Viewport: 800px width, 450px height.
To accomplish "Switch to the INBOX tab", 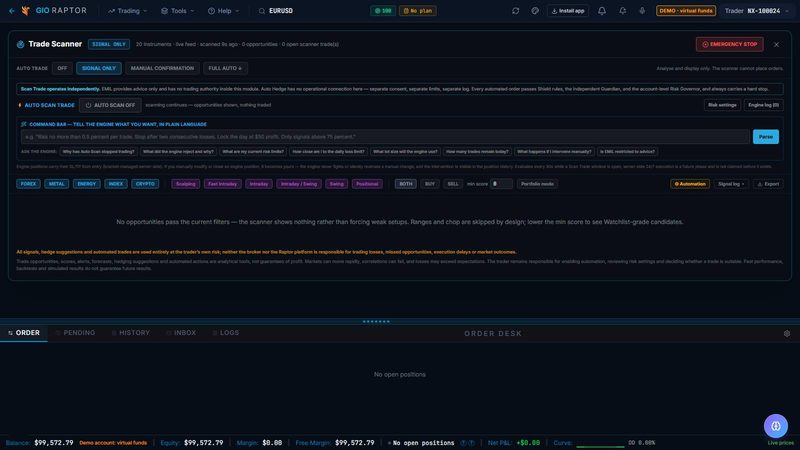I will (181, 333).
